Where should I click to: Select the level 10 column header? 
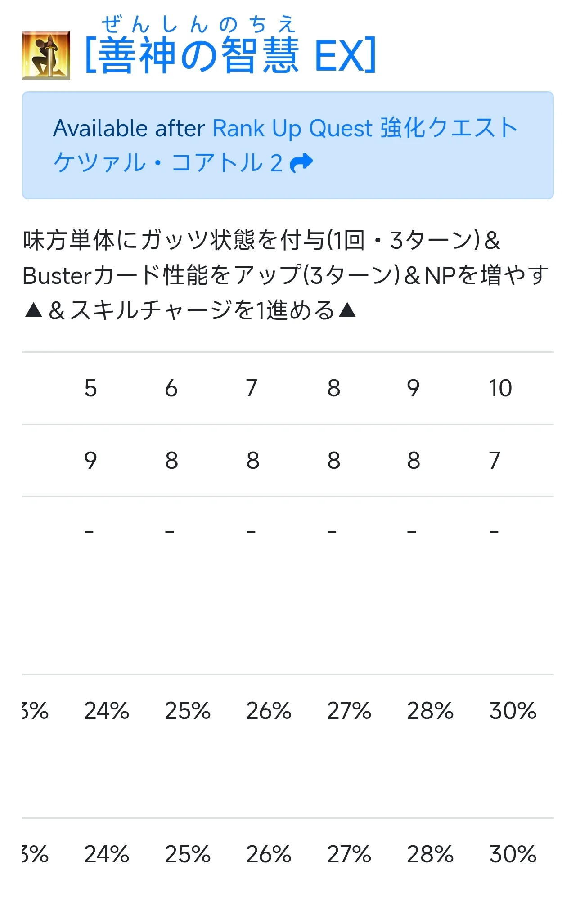tap(500, 388)
